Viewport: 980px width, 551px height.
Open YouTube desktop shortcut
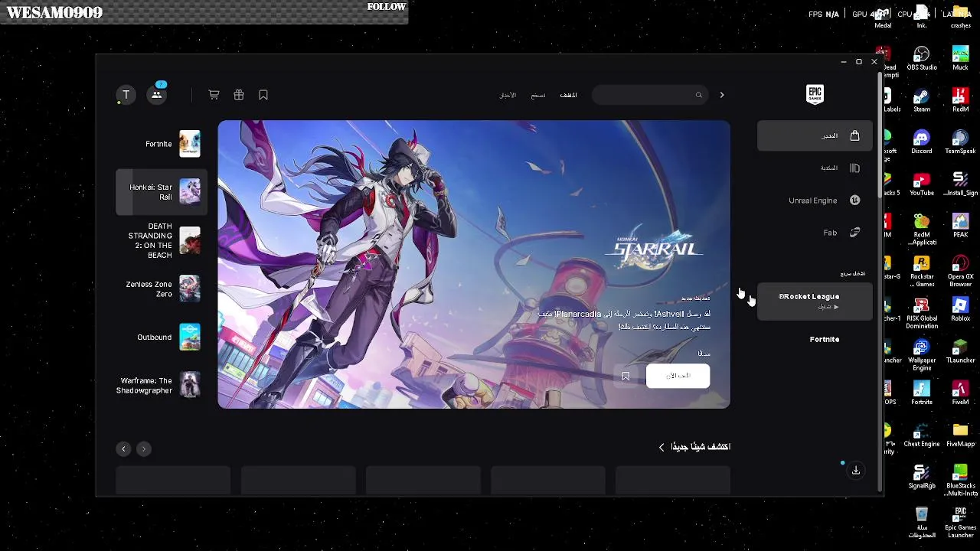(922, 184)
